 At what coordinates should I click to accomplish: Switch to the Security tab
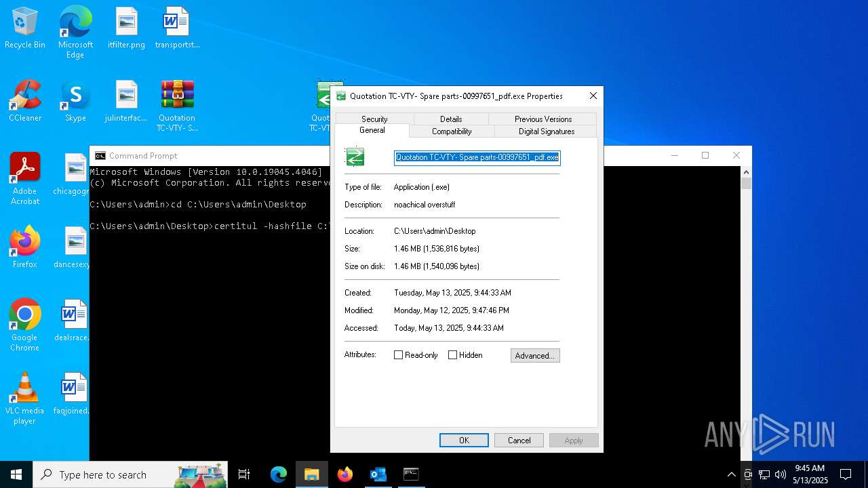point(374,119)
